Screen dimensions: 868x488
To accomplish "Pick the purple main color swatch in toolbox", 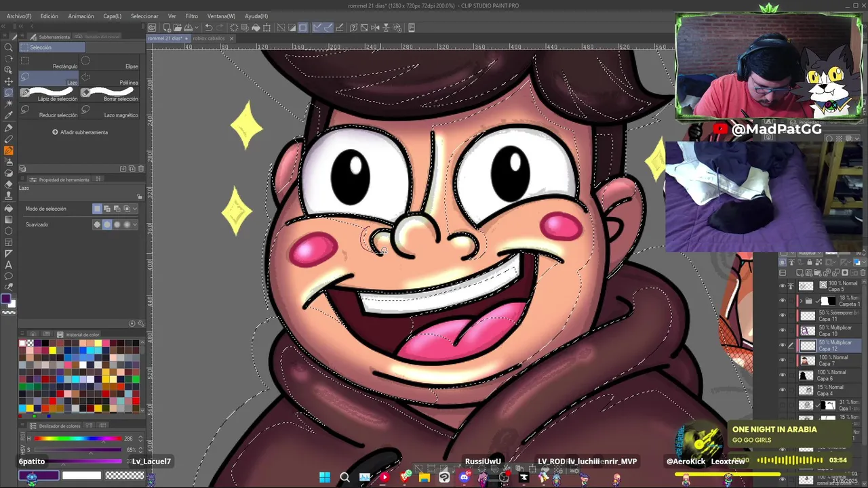I will 6,299.
